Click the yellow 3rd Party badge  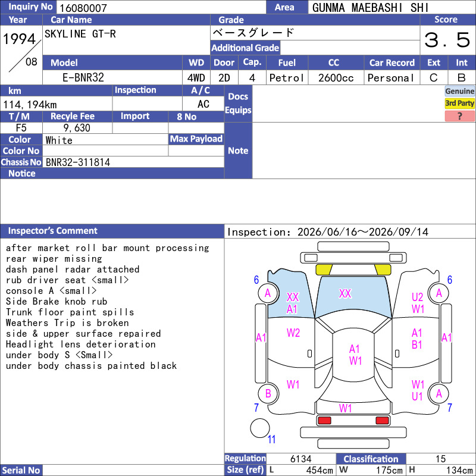coord(459,104)
